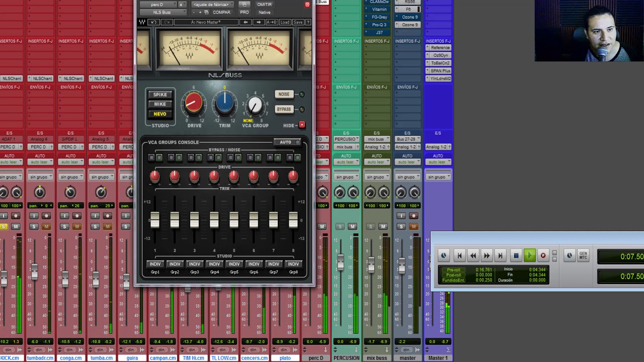Open the 'a' insert position dropdown

pos(182,5)
